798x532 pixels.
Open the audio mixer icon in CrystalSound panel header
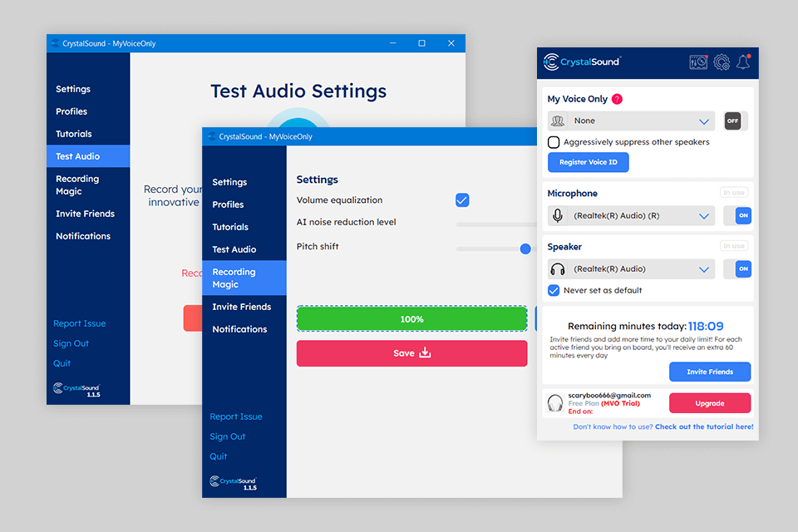click(x=698, y=62)
